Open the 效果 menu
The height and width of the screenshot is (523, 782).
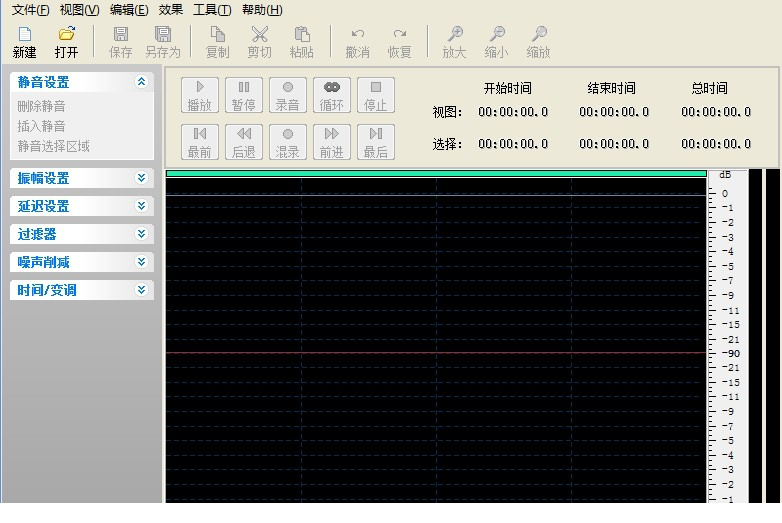coord(171,9)
